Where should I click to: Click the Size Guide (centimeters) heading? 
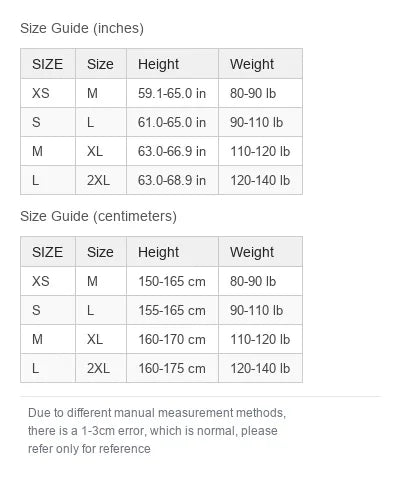tap(98, 216)
